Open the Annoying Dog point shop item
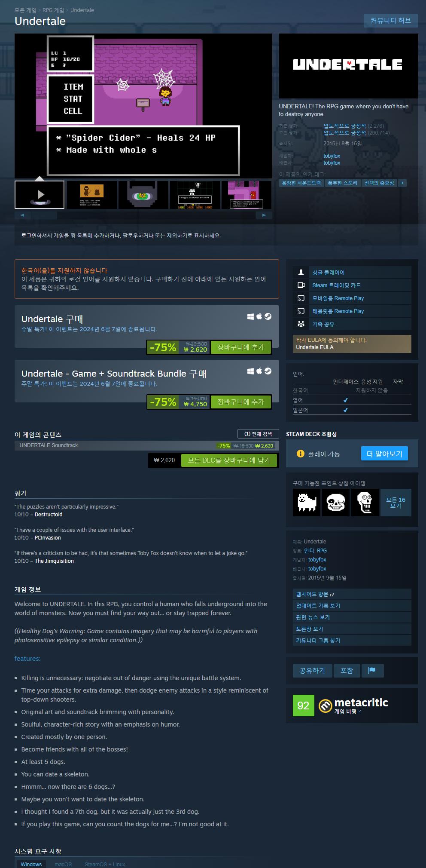The width and height of the screenshot is (426, 868). pos(307,502)
